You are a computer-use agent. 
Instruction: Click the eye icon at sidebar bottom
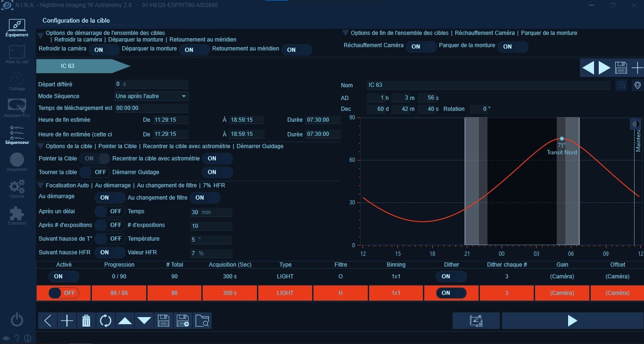click(x=6, y=338)
